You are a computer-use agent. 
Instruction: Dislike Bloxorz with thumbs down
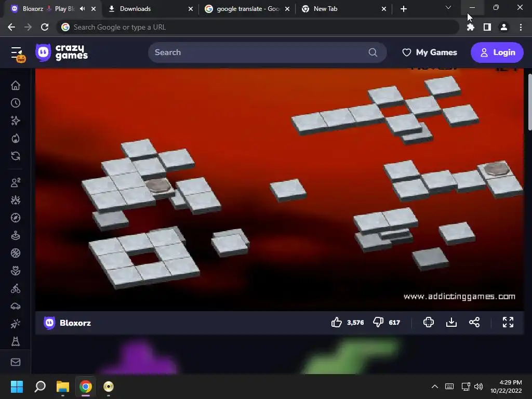pos(378,322)
